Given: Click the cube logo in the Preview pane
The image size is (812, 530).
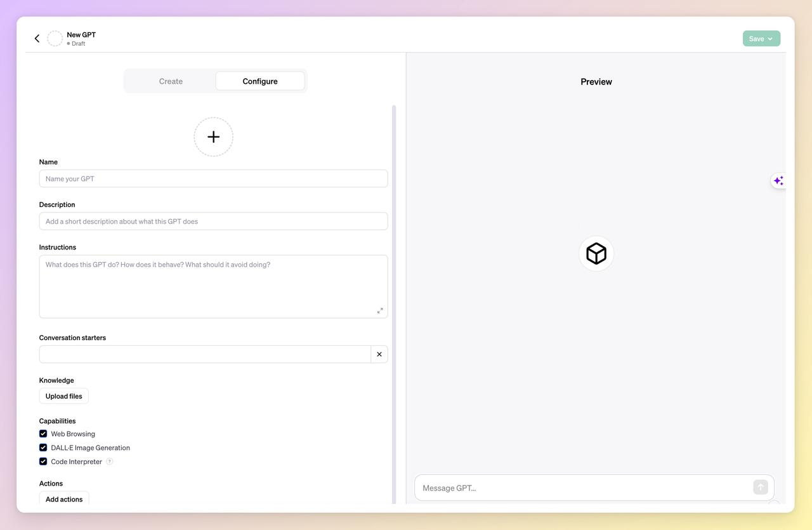Looking at the screenshot, I should coord(596,254).
